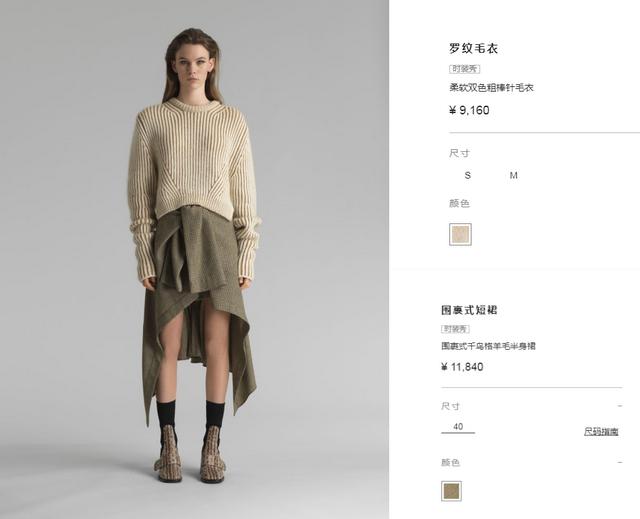The height and width of the screenshot is (519, 640).
Task: Click the ¥ 11,840 skirt price
Action: click(462, 367)
